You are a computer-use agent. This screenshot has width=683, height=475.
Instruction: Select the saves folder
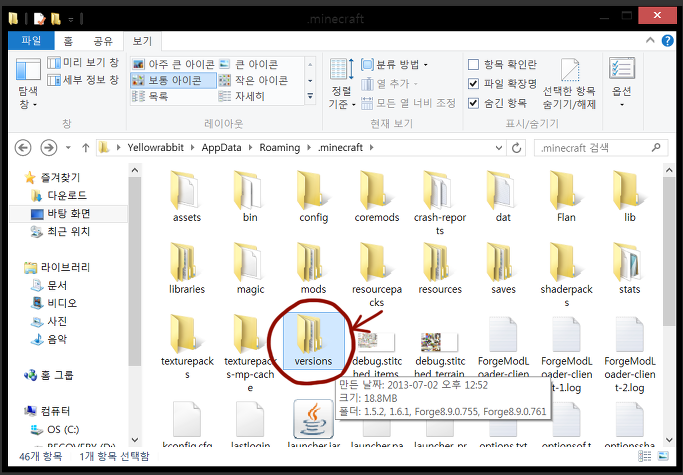click(x=503, y=268)
